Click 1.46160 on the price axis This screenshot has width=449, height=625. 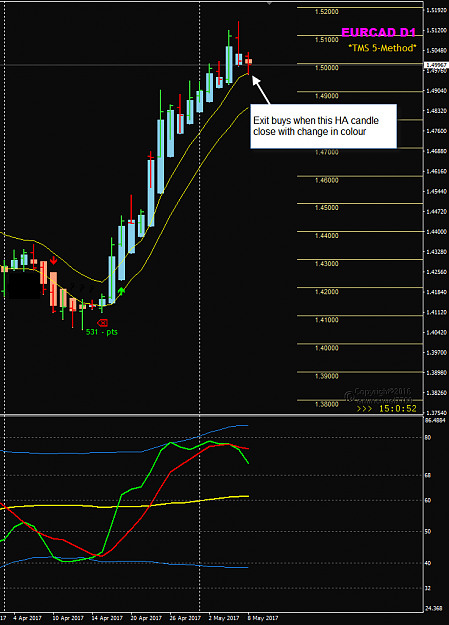click(x=436, y=171)
